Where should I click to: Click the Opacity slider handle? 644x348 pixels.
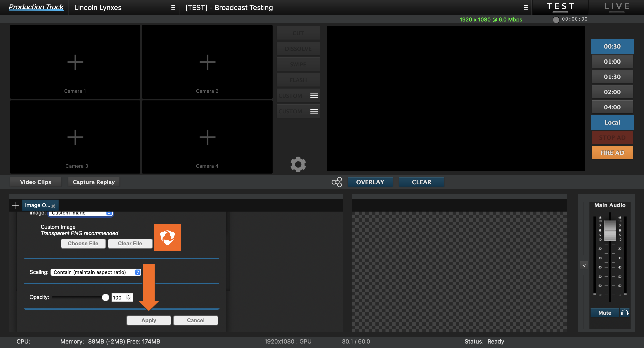pyautogui.click(x=106, y=297)
